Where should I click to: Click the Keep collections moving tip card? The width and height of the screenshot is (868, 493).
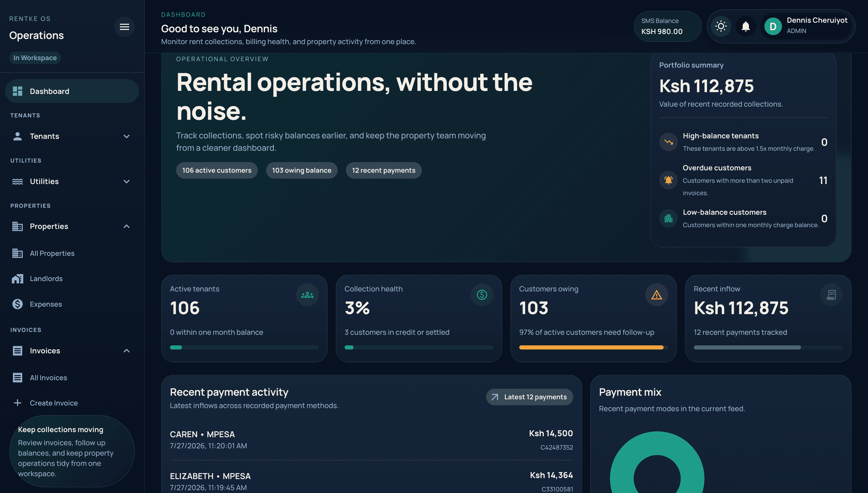click(x=72, y=451)
